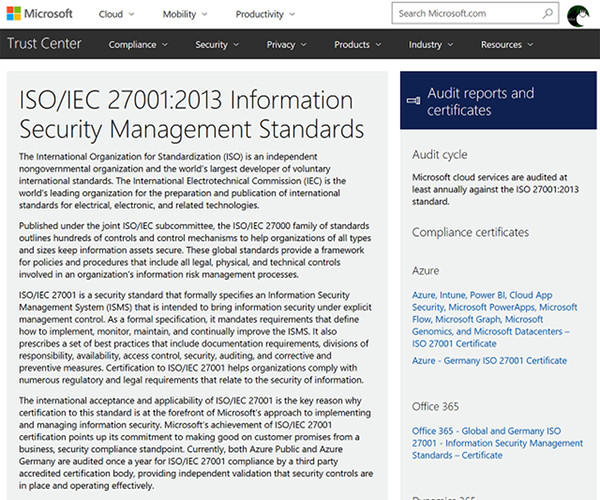
Task: Open the Products dropdown in Trust Center
Action: tap(357, 45)
